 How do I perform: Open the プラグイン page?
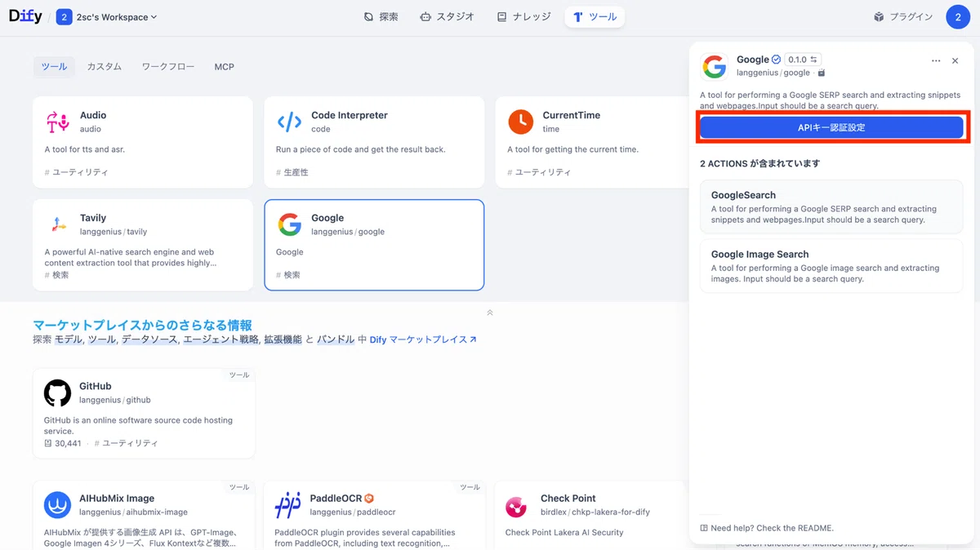pos(903,16)
